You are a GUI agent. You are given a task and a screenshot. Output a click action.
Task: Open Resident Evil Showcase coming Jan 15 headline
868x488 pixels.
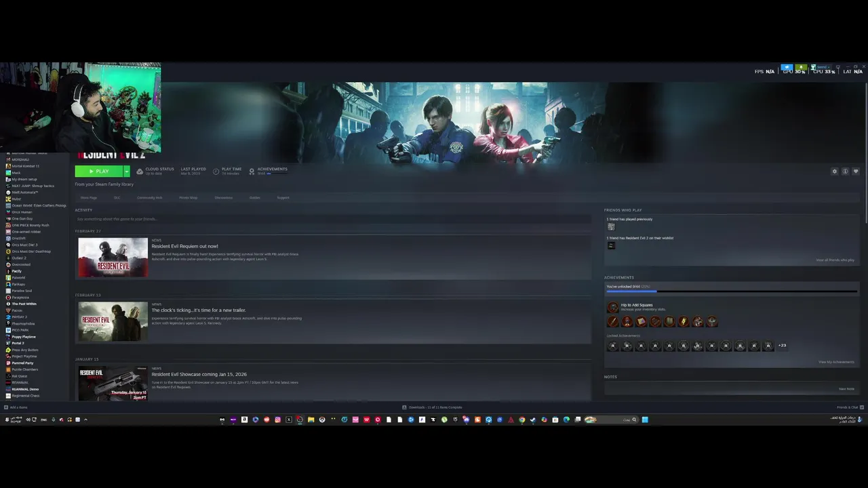click(x=199, y=374)
